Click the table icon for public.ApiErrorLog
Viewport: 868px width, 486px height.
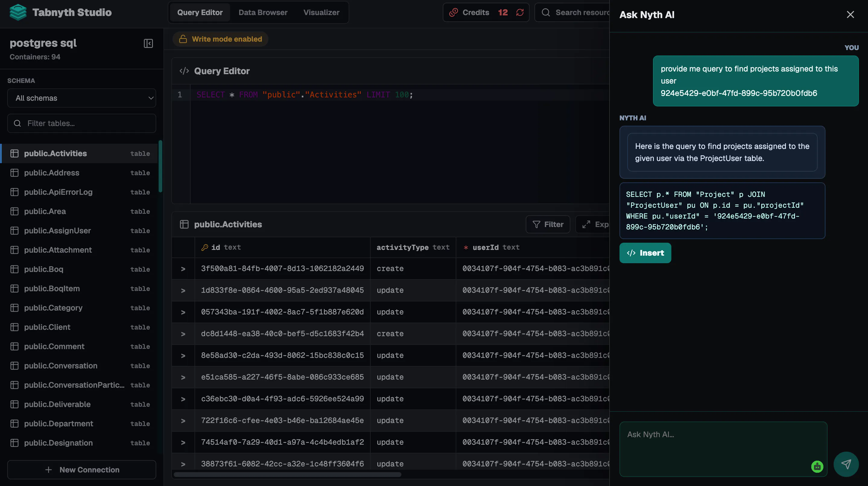point(14,192)
